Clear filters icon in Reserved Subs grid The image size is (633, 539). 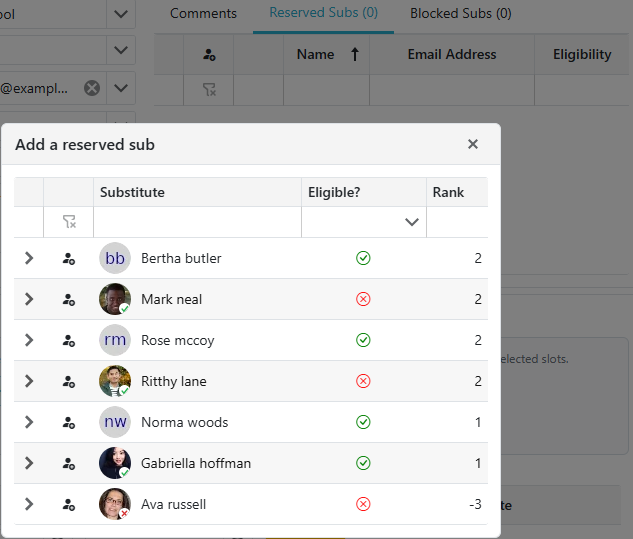click(x=209, y=90)
